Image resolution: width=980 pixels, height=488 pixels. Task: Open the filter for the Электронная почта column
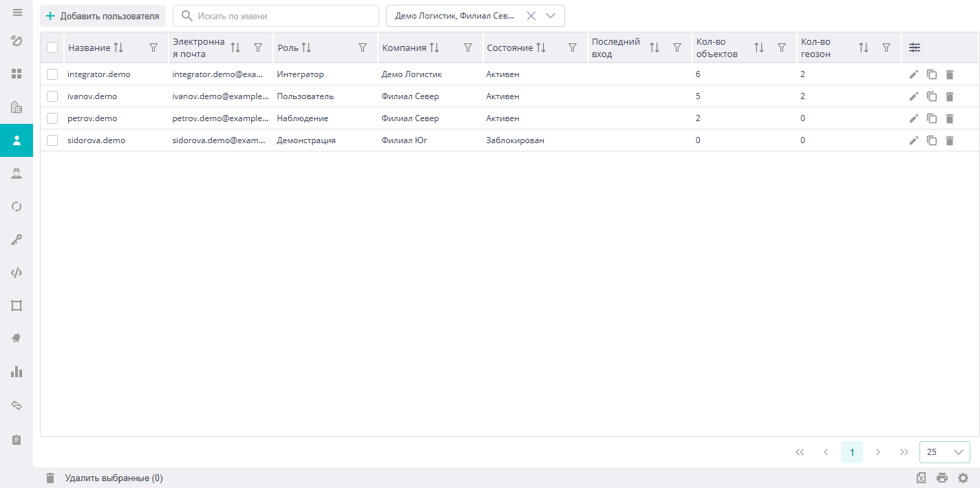click(x=258, y=47)
